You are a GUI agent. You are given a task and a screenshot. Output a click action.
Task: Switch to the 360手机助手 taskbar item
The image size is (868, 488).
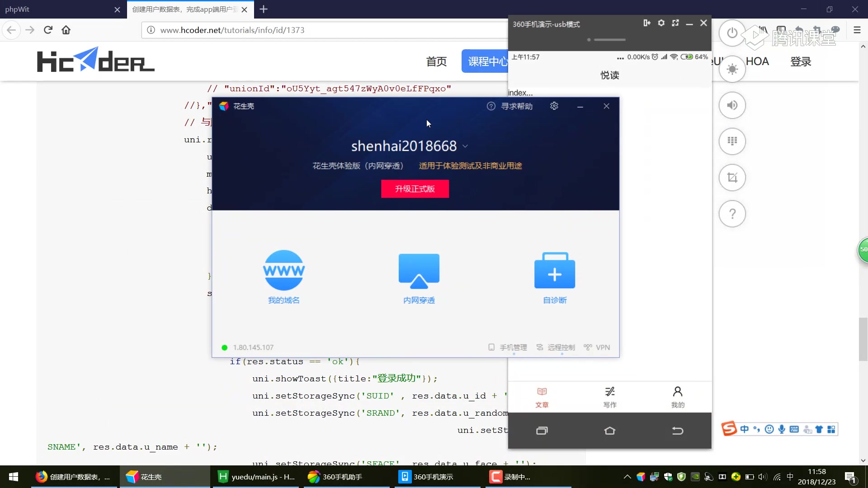coord(347,477)
